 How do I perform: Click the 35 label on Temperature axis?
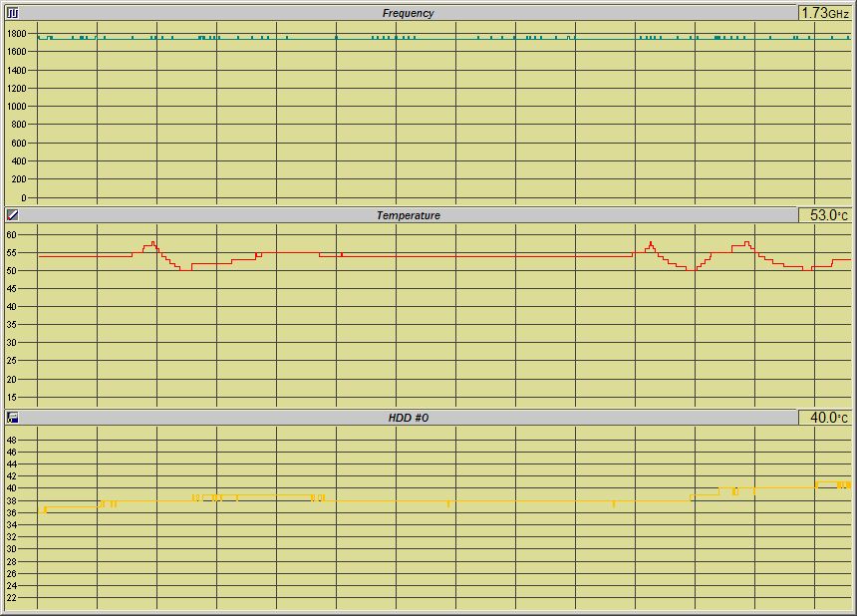tap(12, 325)
